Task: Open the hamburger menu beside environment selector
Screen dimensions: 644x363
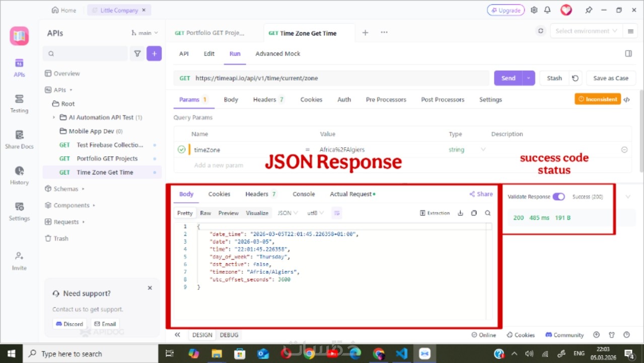Action: [630, 31]
